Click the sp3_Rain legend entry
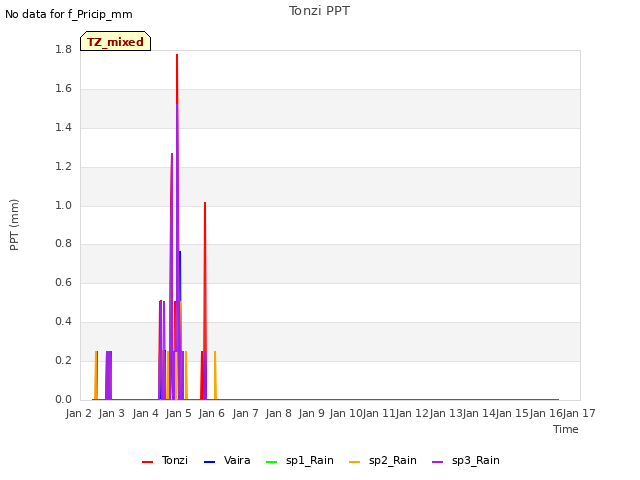 pos(466,460)
